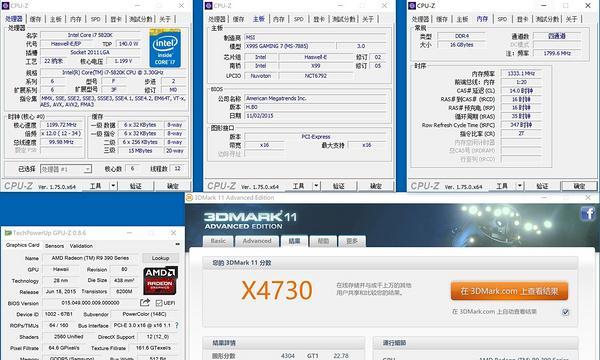
Task: Toggle the UEFI checkbox in GPU-Z
Action: pos(159,303)
